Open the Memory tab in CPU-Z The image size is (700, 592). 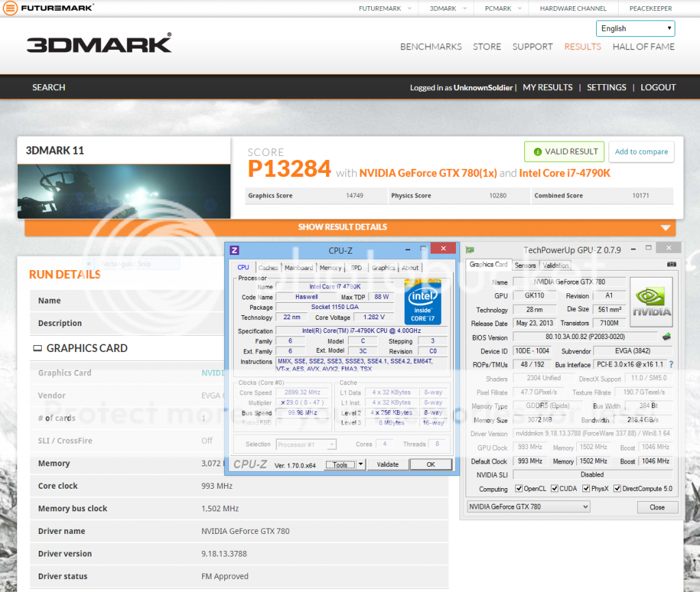tap(330, 268)
